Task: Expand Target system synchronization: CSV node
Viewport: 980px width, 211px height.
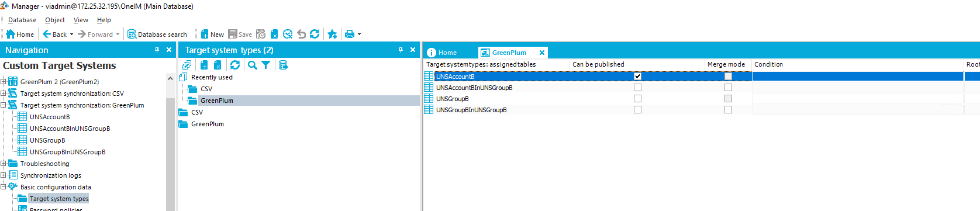Action: tap(4, 94)
